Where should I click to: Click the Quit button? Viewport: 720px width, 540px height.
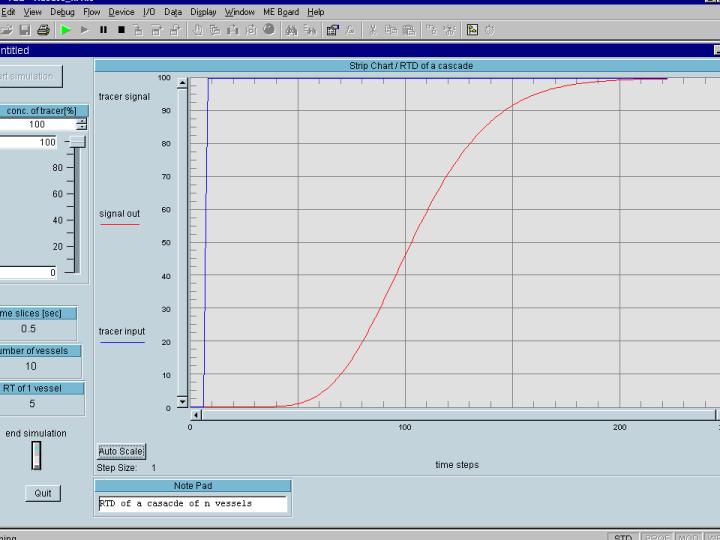point(42,493)
